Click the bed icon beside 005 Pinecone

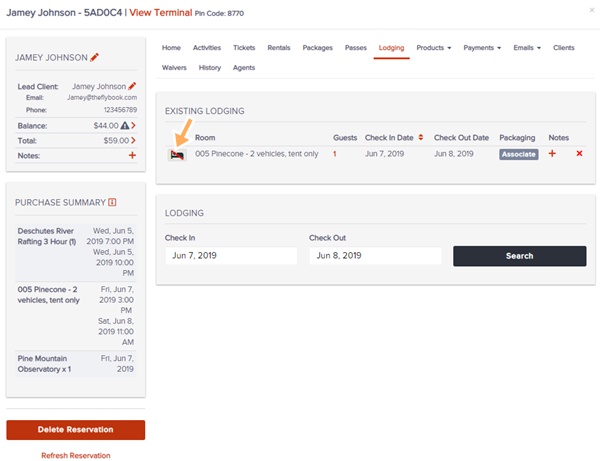pyautogui.click(x=177, y=155)
